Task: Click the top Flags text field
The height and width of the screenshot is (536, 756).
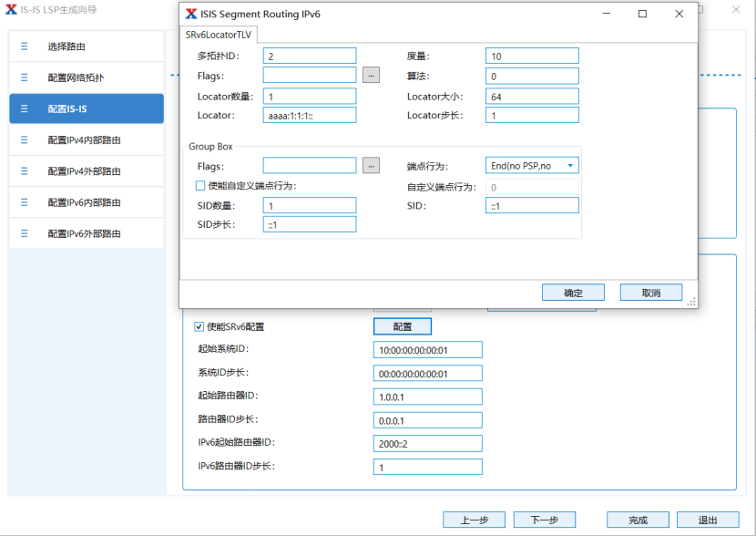Action: tap(310, 76)
